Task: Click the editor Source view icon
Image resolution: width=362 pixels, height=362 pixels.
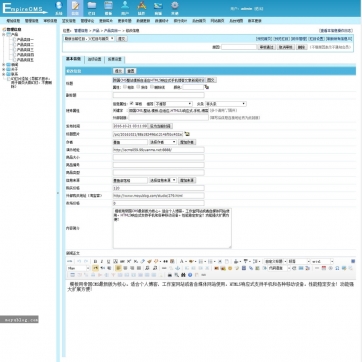Action: coord(70,262)
